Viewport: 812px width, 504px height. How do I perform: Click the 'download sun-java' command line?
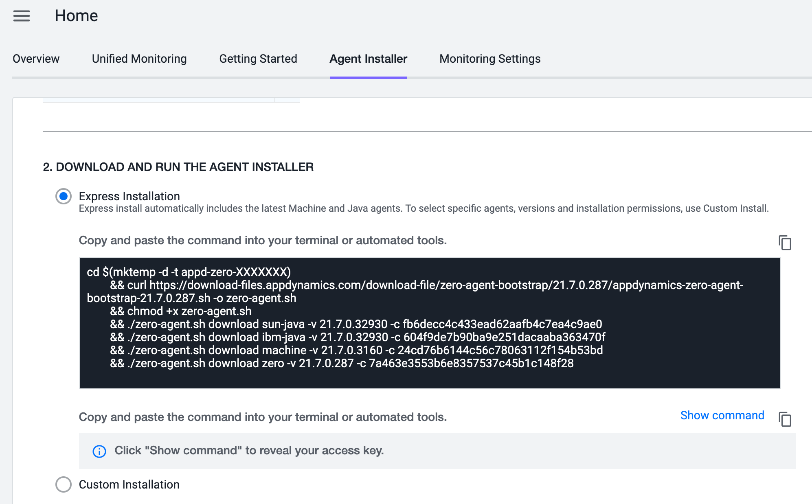click(356, 324)
